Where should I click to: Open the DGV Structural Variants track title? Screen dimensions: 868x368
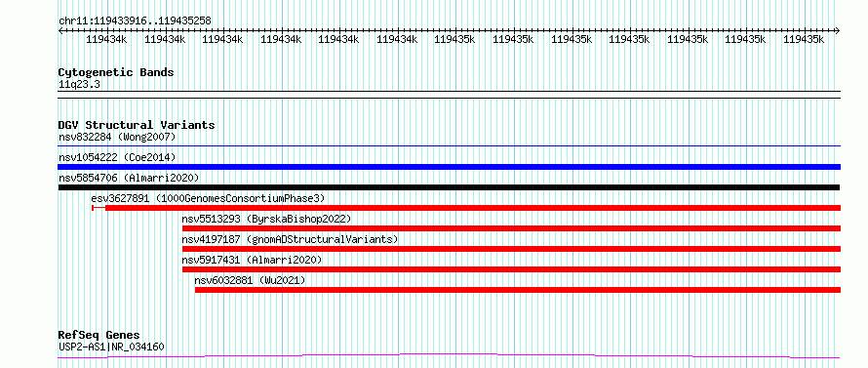[x=137, y=125]
